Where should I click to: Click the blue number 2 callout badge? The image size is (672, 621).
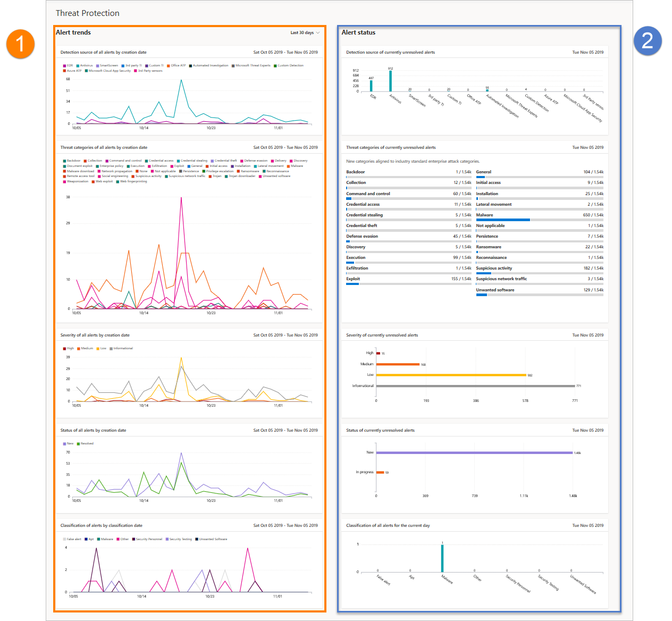click(x=647, y=41)
